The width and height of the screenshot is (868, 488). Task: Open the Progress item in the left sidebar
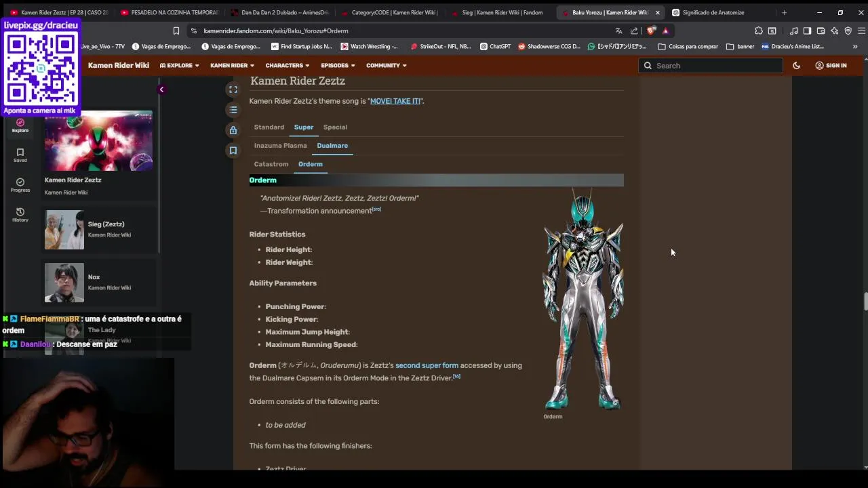[20, 185]
